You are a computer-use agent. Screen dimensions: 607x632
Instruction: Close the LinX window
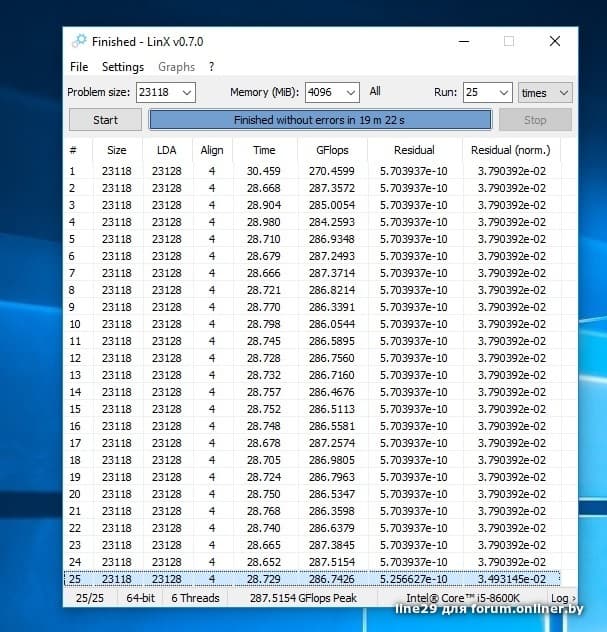(x=554, y=41)
